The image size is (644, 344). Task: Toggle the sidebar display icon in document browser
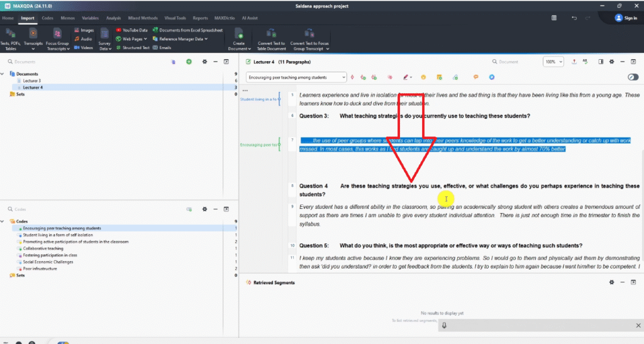pos(601,62)
